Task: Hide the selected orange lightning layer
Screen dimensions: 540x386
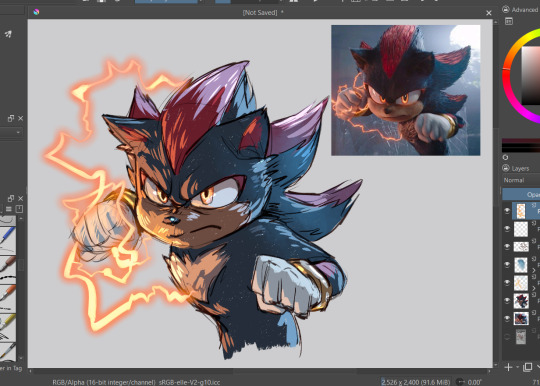Action: point(507,211)
